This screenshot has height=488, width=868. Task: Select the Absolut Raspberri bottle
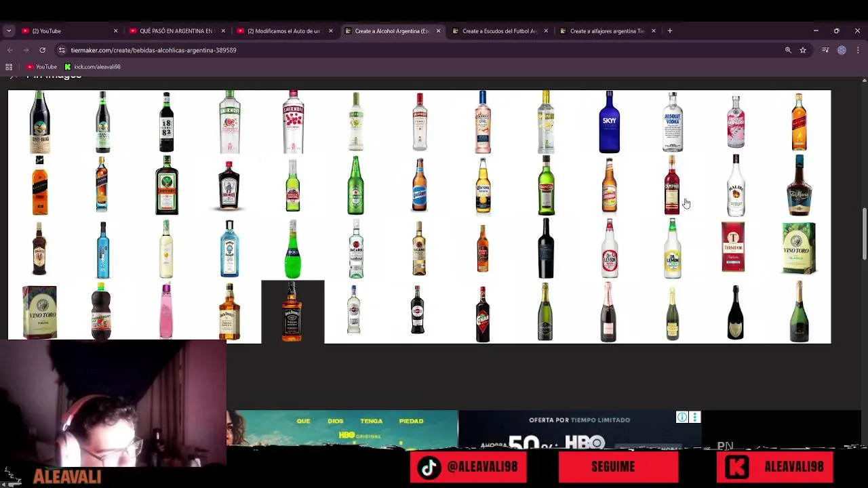point(736,122)
